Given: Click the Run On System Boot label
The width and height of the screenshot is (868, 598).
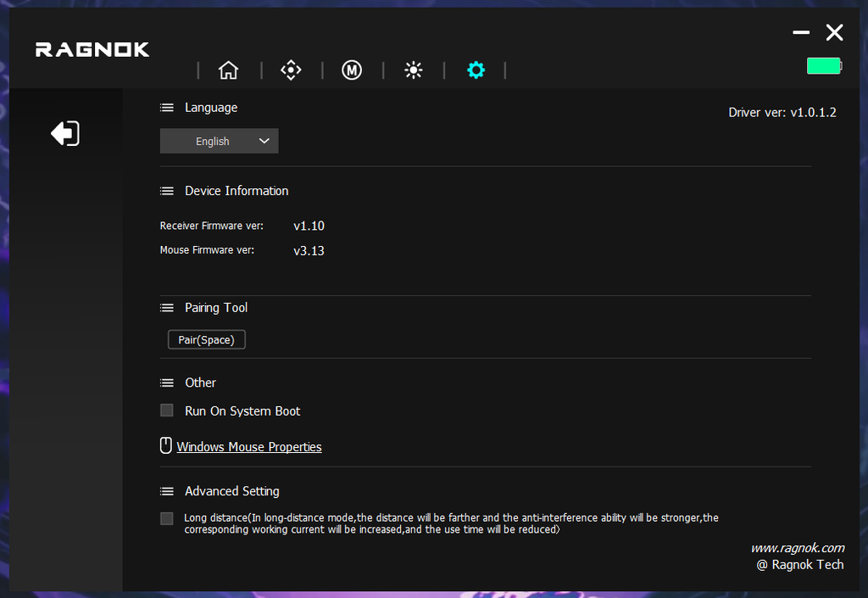Looking at the screenshot, I should (x=242, y=411).
